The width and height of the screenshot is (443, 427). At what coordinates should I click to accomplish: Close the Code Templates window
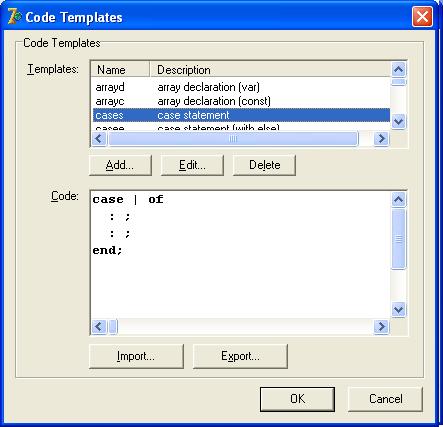click(x=422, y=16)
